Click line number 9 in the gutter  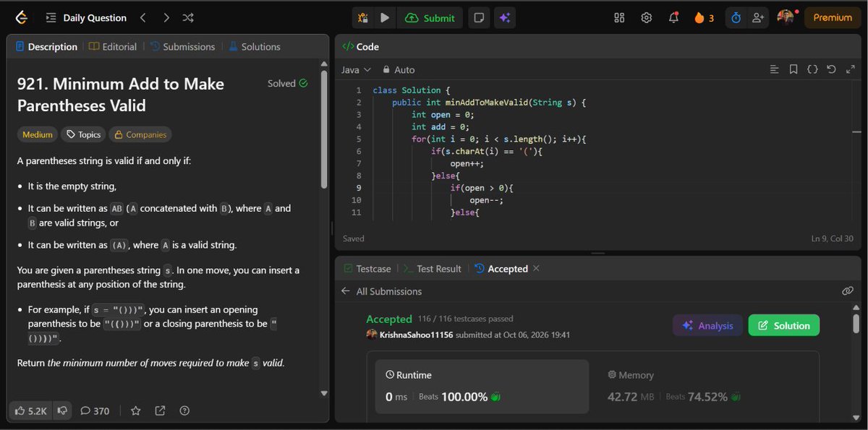pos(359,187)
